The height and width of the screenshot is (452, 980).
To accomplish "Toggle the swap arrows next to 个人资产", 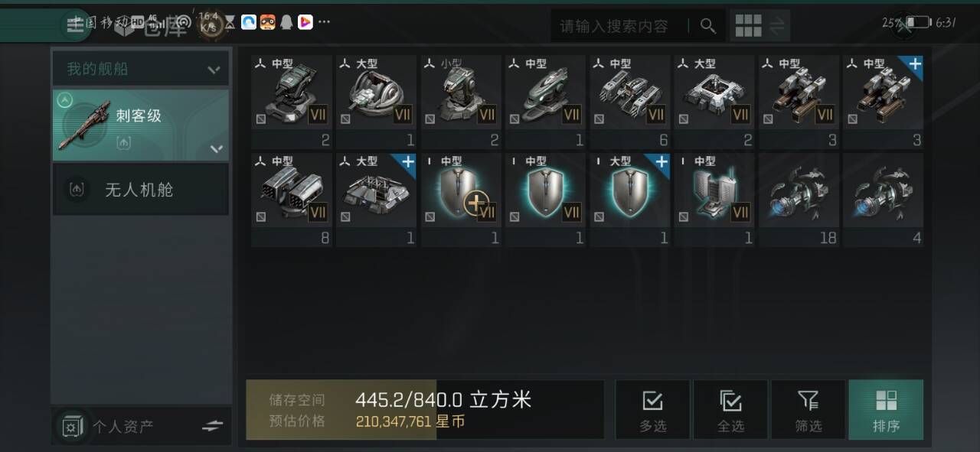I will (212, 426).
